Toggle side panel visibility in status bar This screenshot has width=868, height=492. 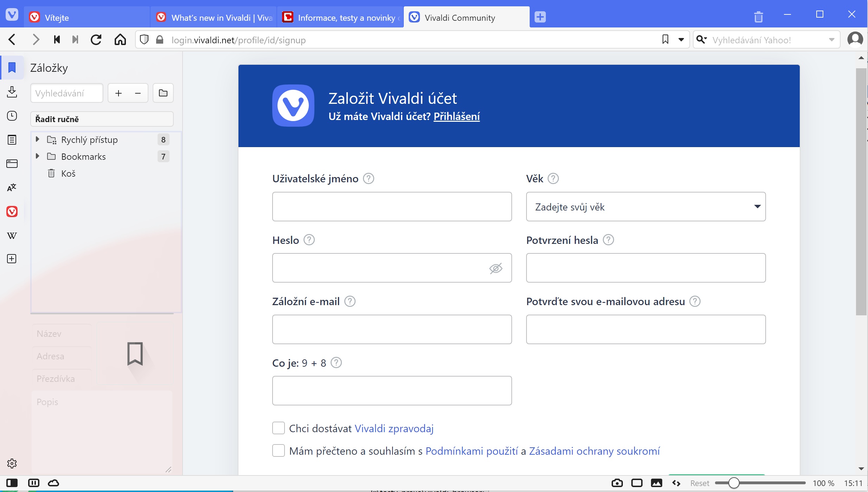click(12, 483)
